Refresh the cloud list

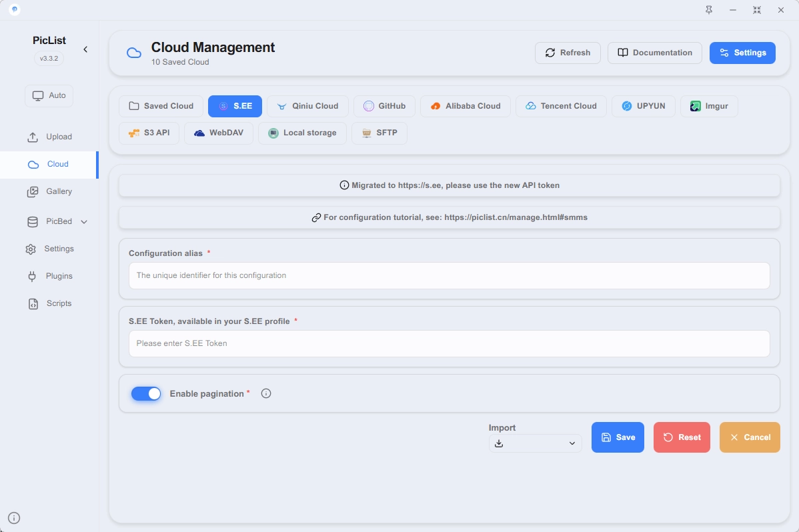click(568, 53)
